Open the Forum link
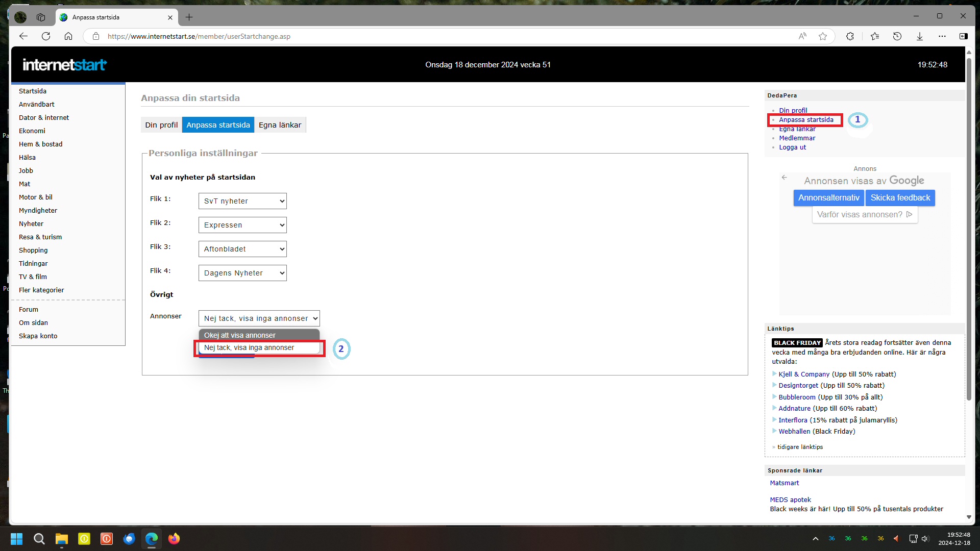The width and height of the screenshot is (980, 551). coord(29,309)
